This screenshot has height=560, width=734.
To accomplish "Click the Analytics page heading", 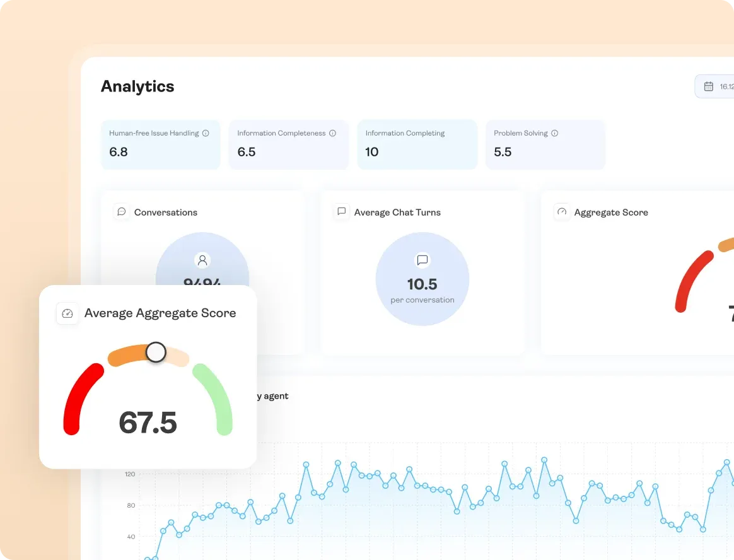I will pos(137,86).
